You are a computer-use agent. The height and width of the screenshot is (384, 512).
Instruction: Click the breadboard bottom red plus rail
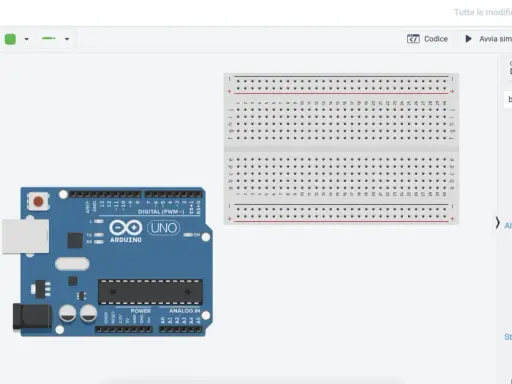341,220
